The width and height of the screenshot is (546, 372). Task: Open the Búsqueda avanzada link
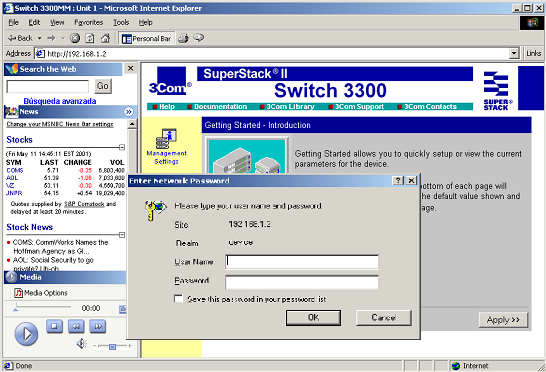(60, 101)
